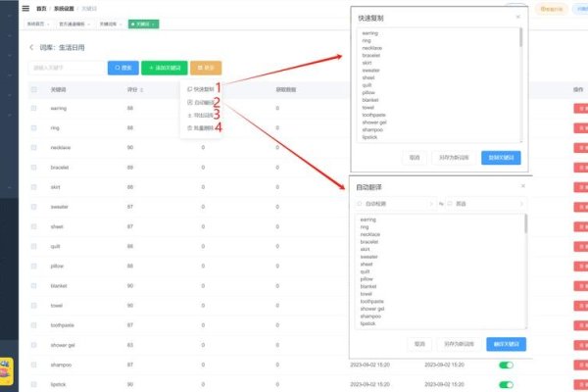
Task: Click the blue 搜索 search button
Action: [122, 68]
